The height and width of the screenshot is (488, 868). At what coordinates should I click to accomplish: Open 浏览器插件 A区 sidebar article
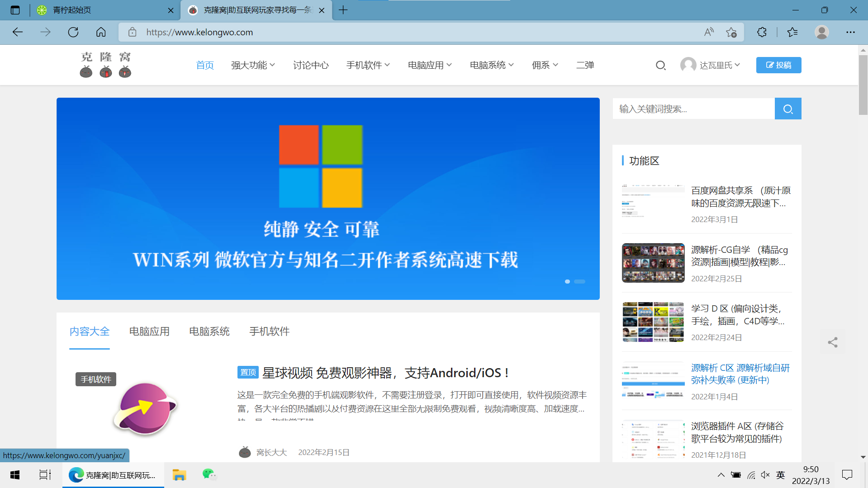click(737, 432)
